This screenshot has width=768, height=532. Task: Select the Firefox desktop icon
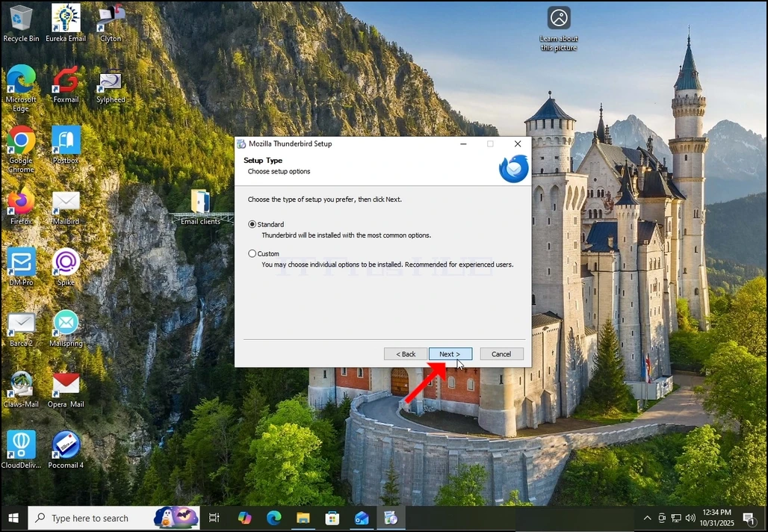point(21,207)
